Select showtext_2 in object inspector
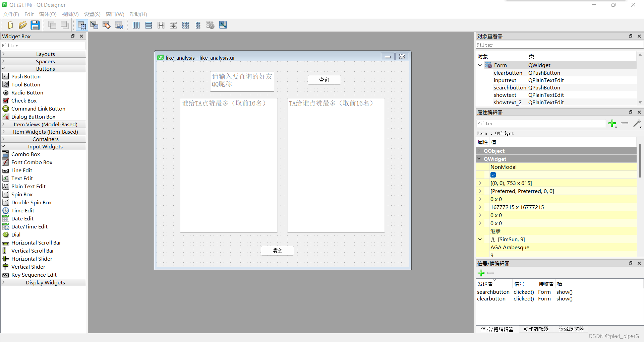Image resolution: width=644 pixels, height=342 pixels. coord(508,102)
